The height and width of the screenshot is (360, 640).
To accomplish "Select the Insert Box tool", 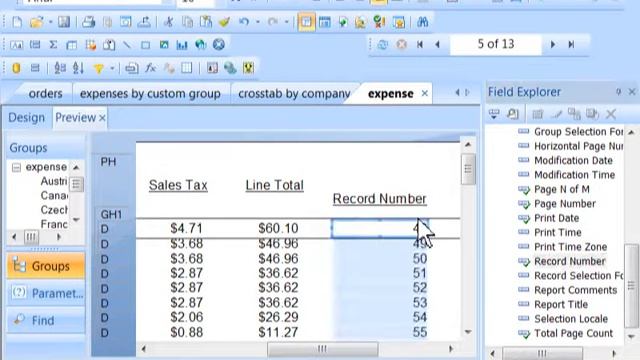I will pyautogui.click(x=145, y=45).
